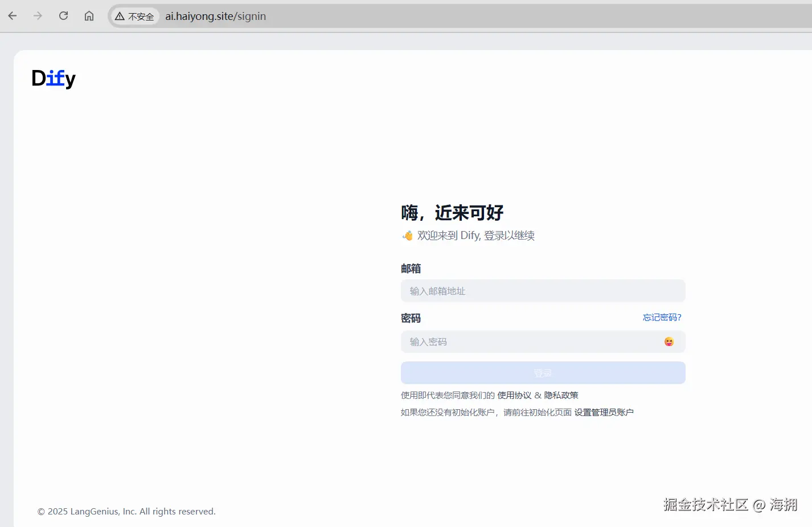Focus the 输入邮箱地址 email field
The width and height of the screenshot is (812, 527).
(x=542, y=291)
